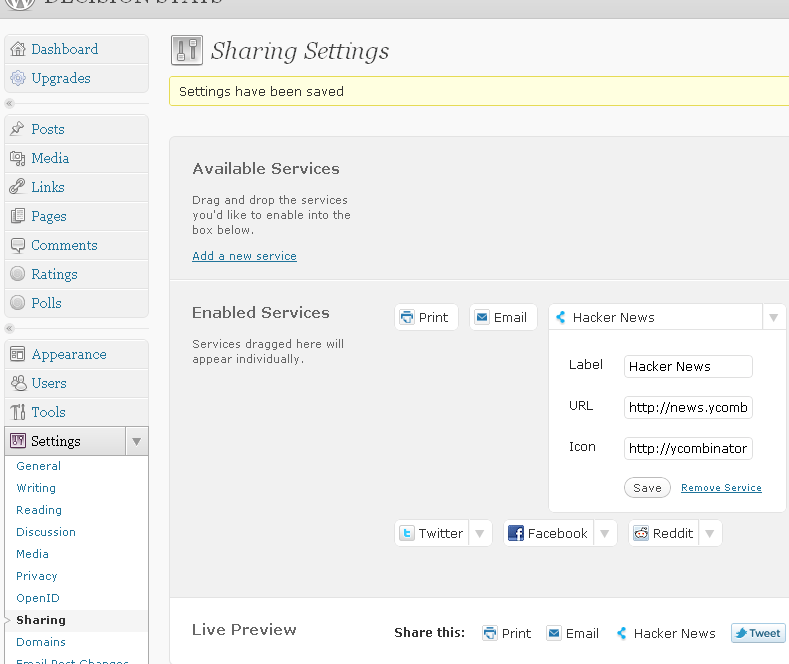Open the Reddit service dropdown arrow

(709, 533)
